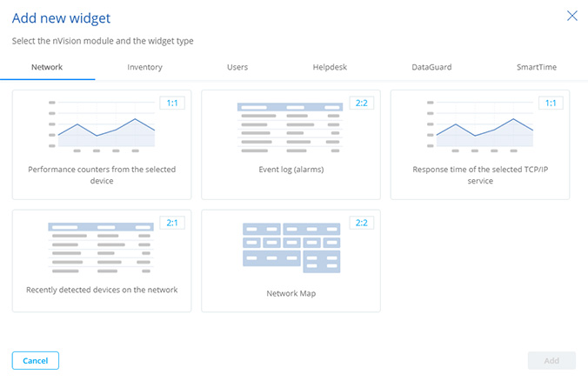Click the 1:1 size badge on Performance counters
The image size is (588, 381).
pyautogui.click(x=172, y=104)
